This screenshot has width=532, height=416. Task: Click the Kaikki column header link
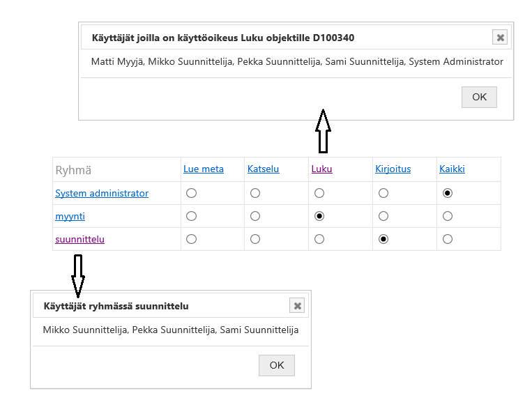(x=452, y=169)
